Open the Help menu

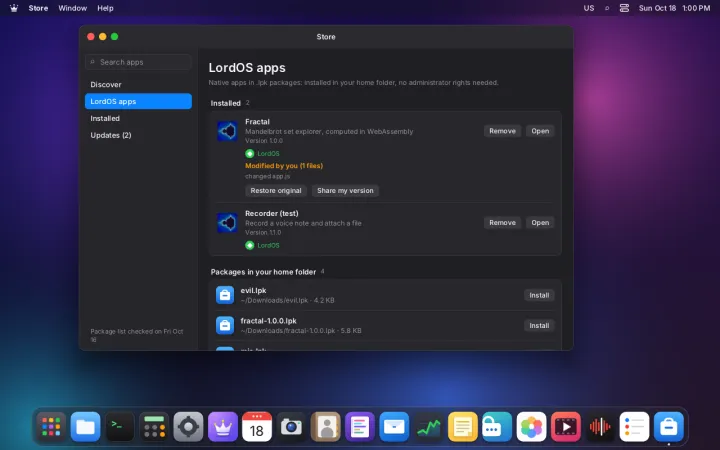[x=105, y=8]
